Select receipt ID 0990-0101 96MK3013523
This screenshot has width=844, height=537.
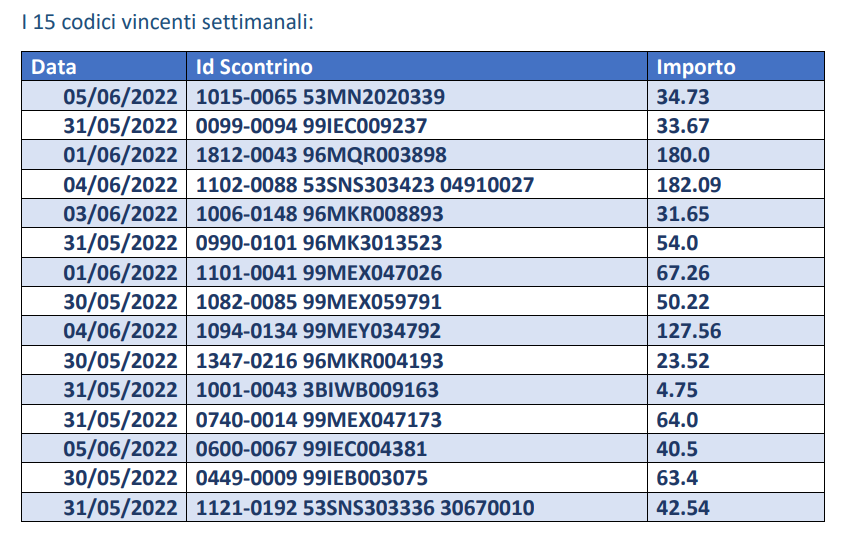319,243
